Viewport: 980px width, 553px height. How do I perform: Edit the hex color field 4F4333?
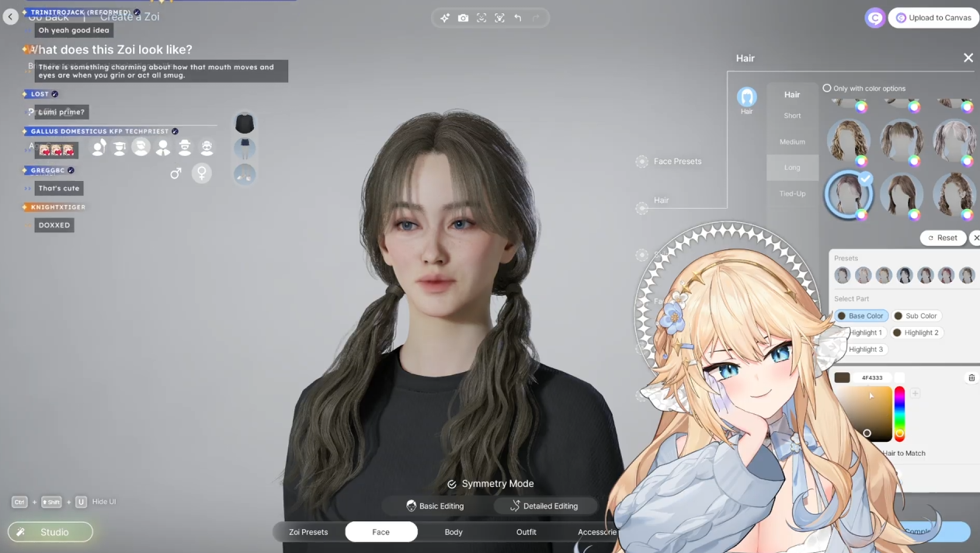872,377
